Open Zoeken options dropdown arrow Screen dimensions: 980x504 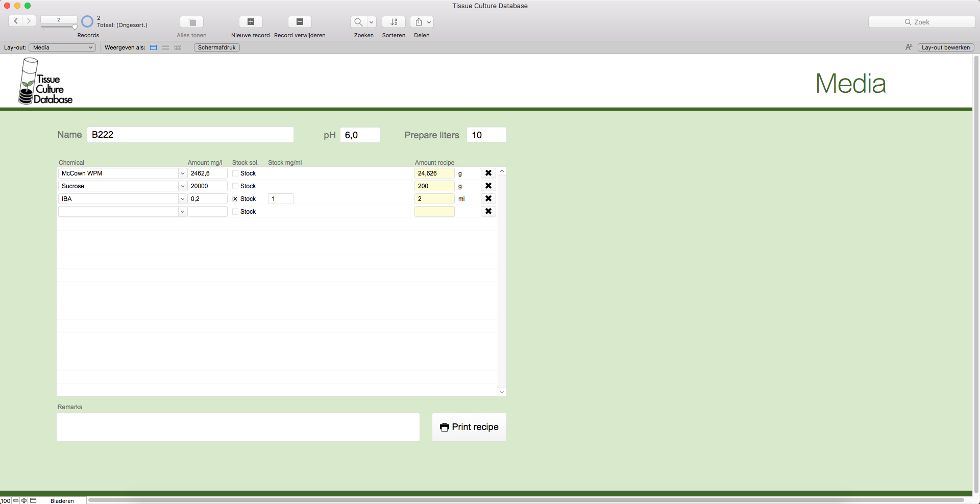[x=372, y=22]
